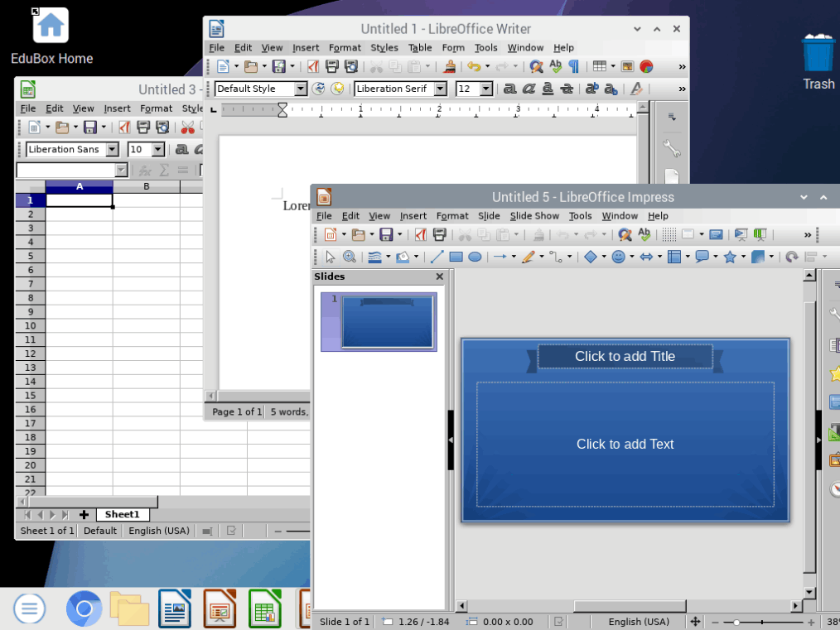Pick the Line tool in Impress

[437, 257]
